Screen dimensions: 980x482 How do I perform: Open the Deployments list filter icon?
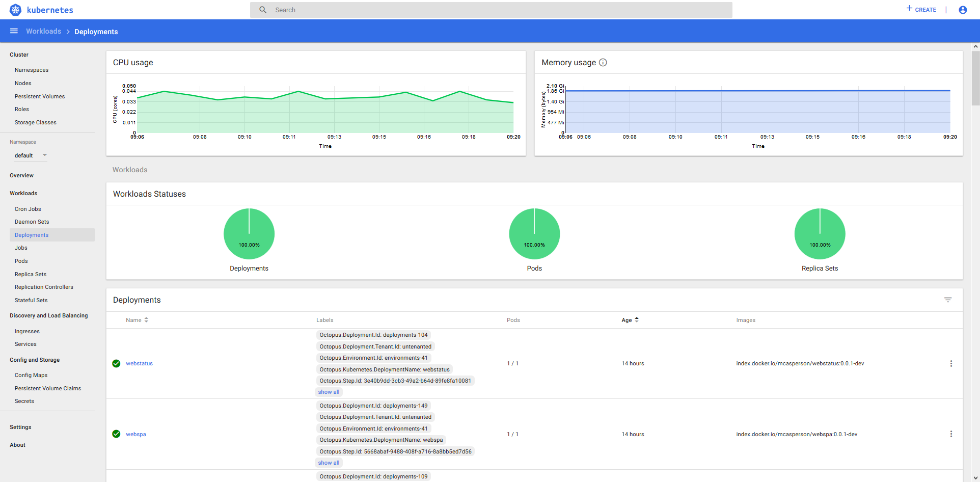click(x=948, y=300)
